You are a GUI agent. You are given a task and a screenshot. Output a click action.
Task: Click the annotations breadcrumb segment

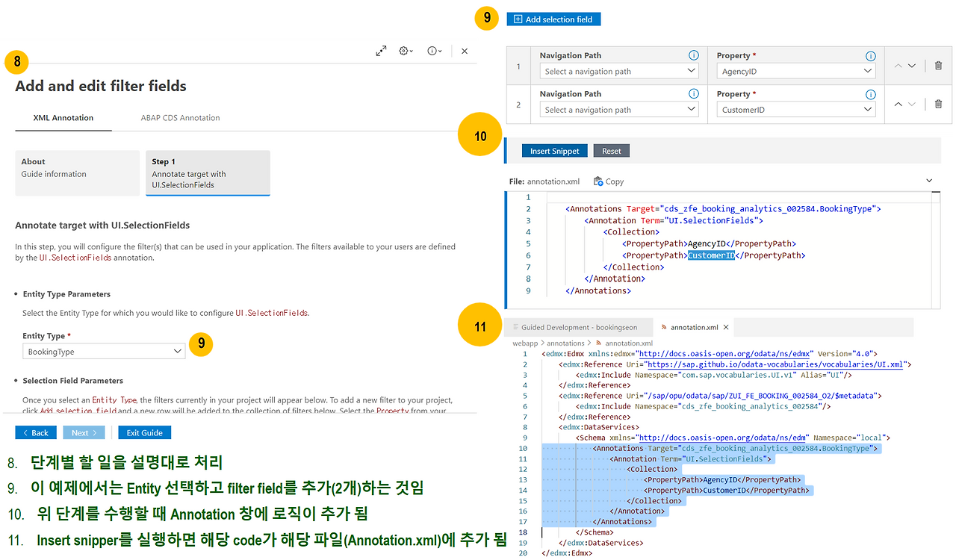(565, 343)
